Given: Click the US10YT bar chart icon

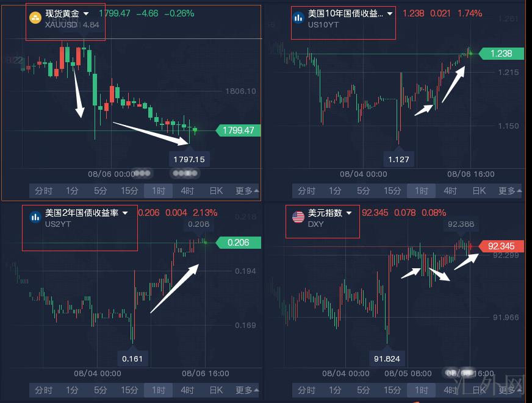Looking at the screenshot, I should [298, 17].
